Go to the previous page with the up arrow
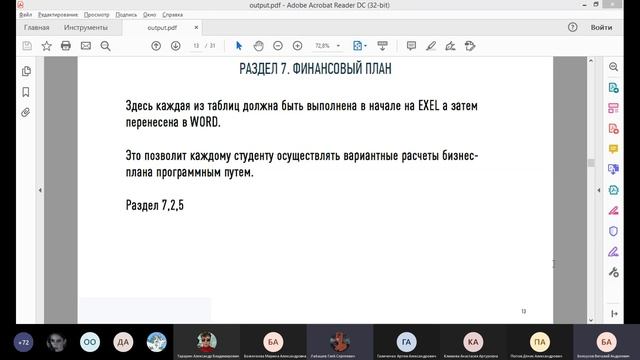The height and width of the screenshot is (360, 640). pyautogui.click(x=156, y=46)
